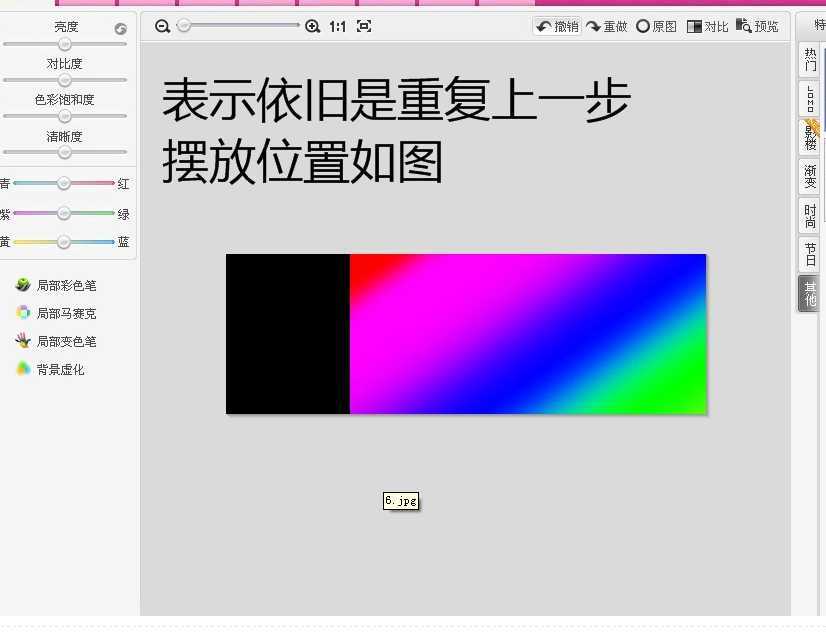Set view to 1:1 actual size
This screenshot has width=826, height=635.
click(x=337, y=26)
